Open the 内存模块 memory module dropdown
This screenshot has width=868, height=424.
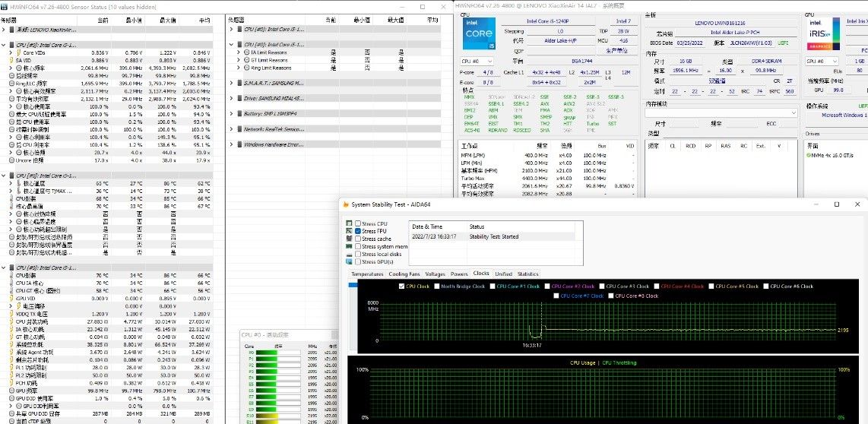[x=721, y=113]
